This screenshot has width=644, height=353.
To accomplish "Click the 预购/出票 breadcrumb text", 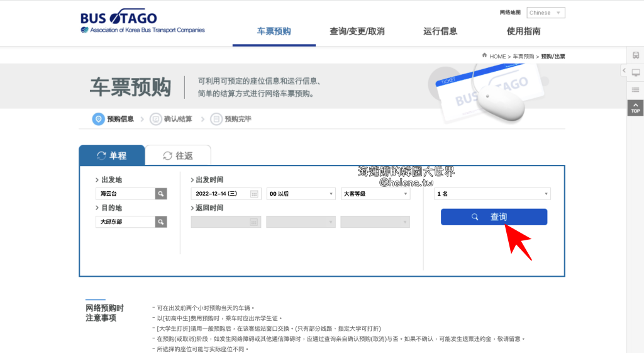I will (x=553, y=56).
